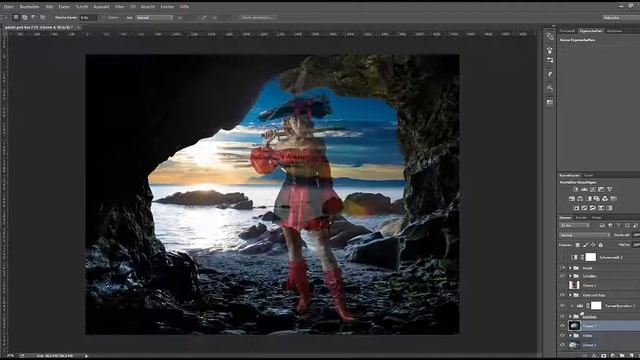The width and height of the screenshot is (640, 360).
Task: Add an Exposure adjustment icon
Action: pos(601,189)
